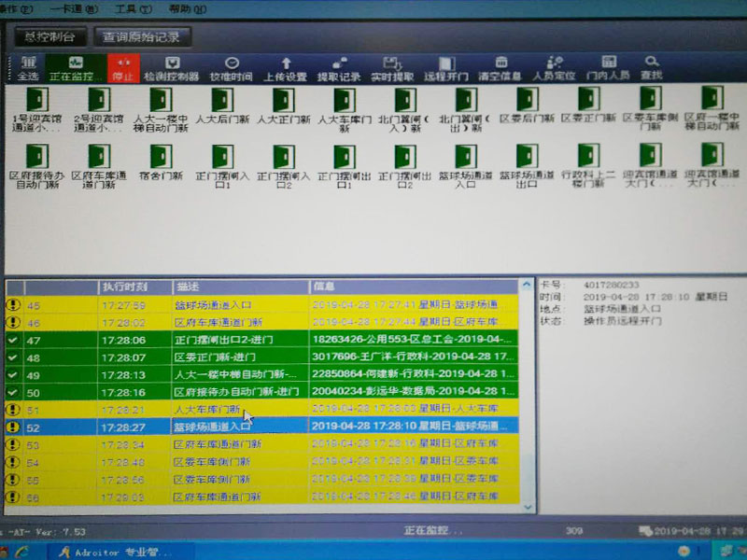The width and height of the screenshot is (747, 560).
Task: Select the 校准时间 time calibration icon
Action: pyautogui.click(x=230, y=70)
